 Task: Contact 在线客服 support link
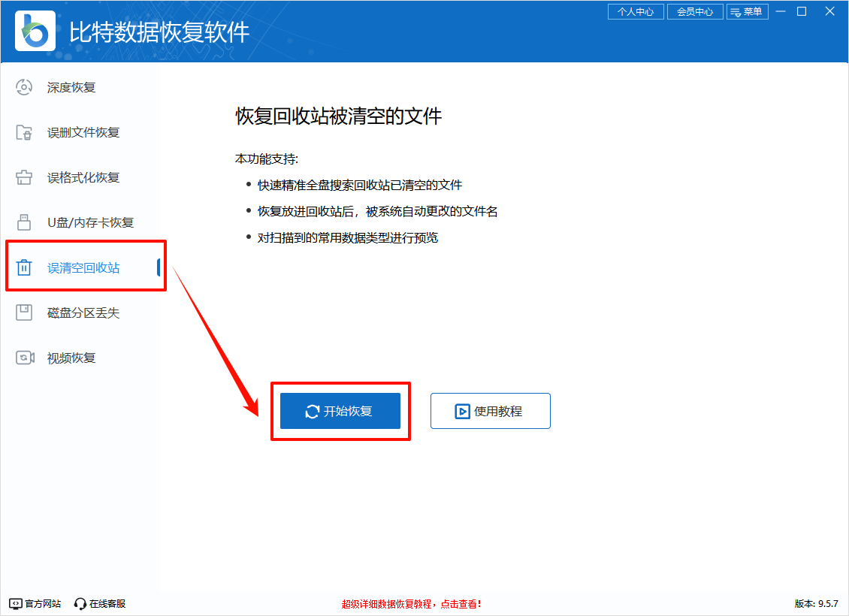[x=100, y=603]
